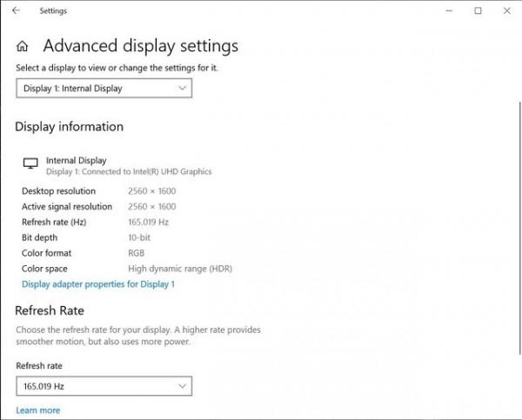Image resolution: width=522 pixels, height=420 pixels.
Task: Click the chevron on the refresh rate selector
Action: pos(182,385)
